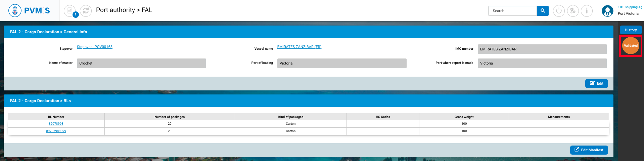Click the Port of loading field

(x=341, y=63)
